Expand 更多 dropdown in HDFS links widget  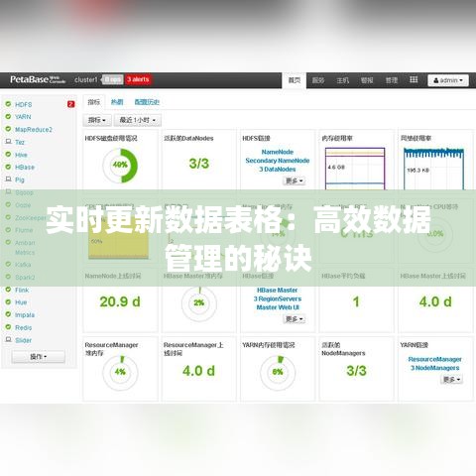295,180
